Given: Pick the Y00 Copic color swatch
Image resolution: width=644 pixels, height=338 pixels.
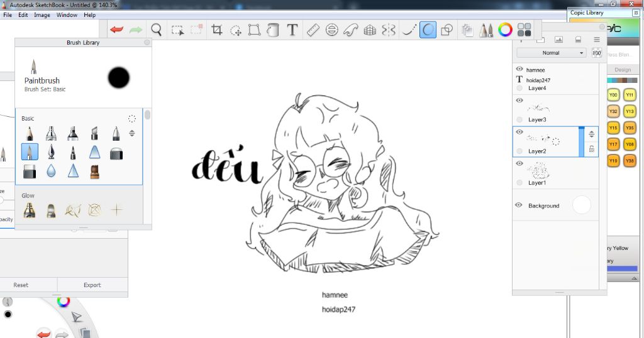Looking at the screenshot, I should (x=613, y=95).
